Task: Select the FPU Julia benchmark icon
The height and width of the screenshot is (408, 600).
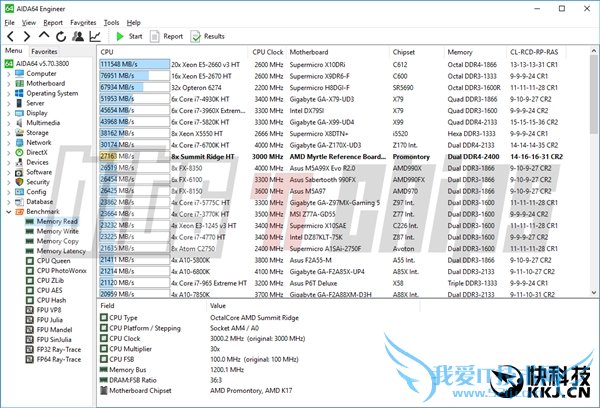Action: coord(29,320)
